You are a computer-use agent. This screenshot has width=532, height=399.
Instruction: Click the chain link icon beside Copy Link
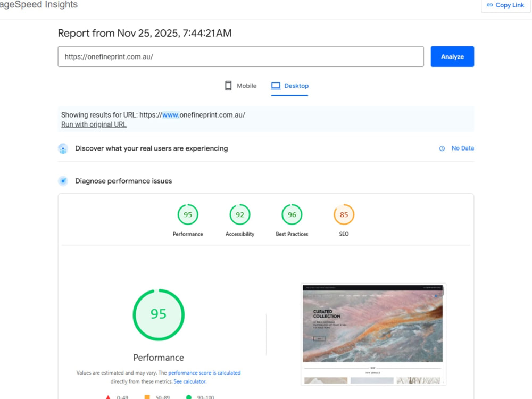(x=489, y=5)
